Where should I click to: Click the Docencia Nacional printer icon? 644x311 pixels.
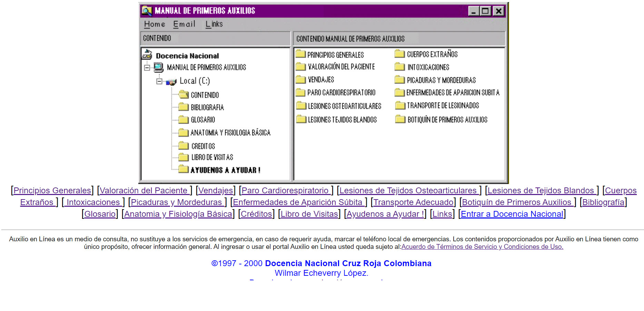click(x=147, y=55)
